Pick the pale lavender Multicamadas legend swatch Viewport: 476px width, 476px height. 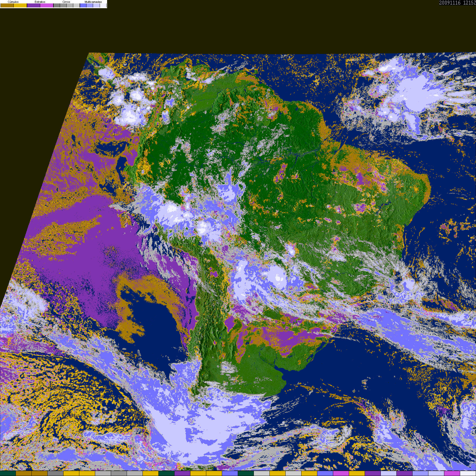click(x=97, y=6)
